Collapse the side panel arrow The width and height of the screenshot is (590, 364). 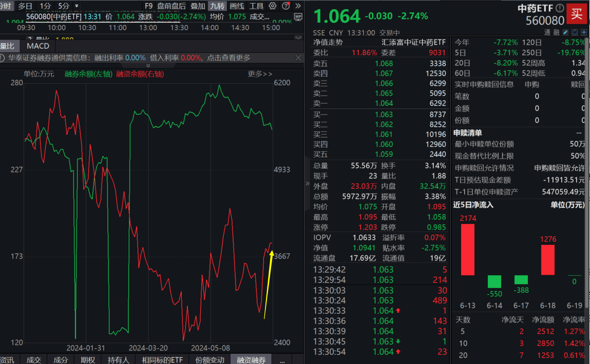[x=308, y=183]
